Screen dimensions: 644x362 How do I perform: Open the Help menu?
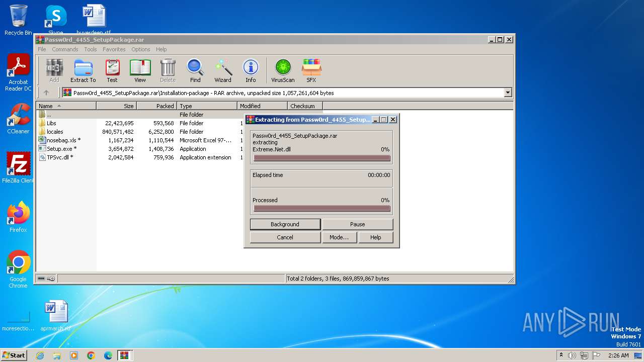[x=161, y=49]
